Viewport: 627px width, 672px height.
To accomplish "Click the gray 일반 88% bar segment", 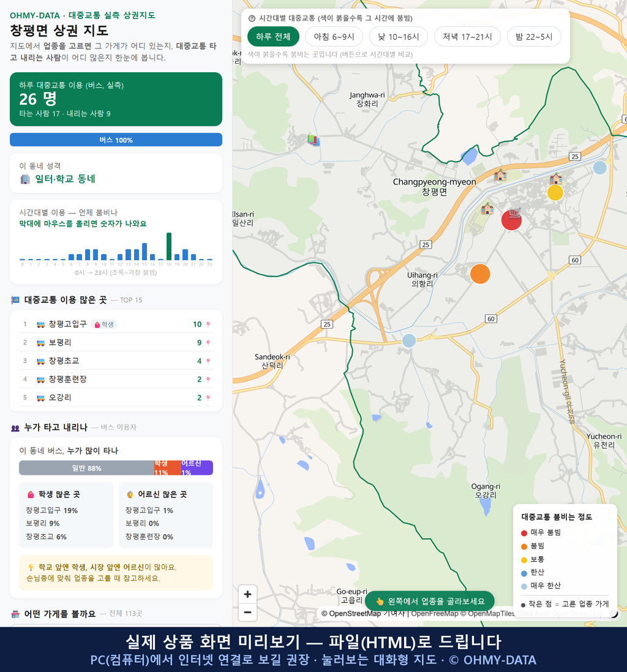I will coord(86,468).
